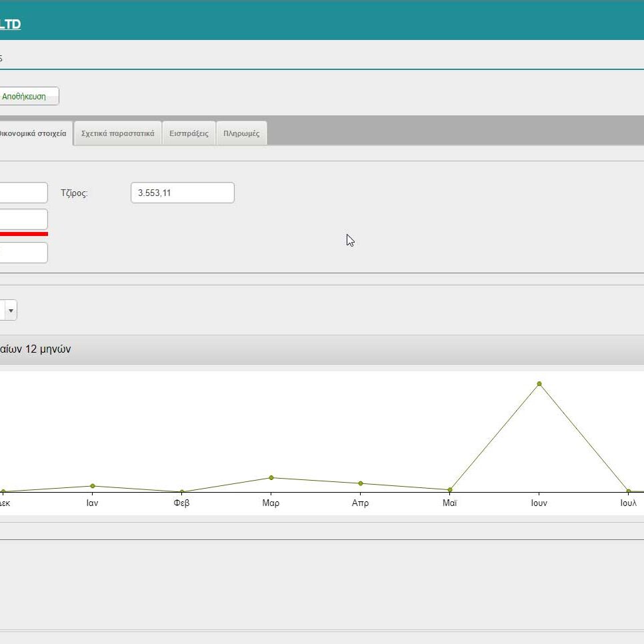Focus the input field below the red bar
644x644 pixels.
23,253
